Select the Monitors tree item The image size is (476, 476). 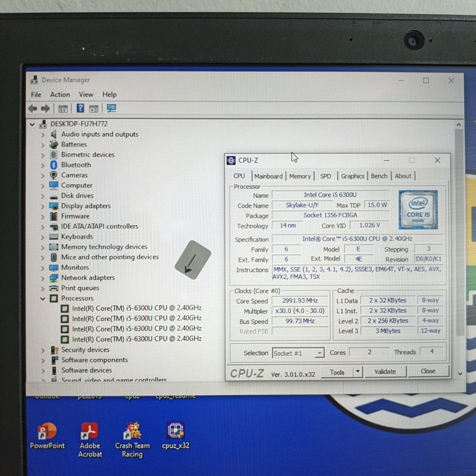click(75, 267)
